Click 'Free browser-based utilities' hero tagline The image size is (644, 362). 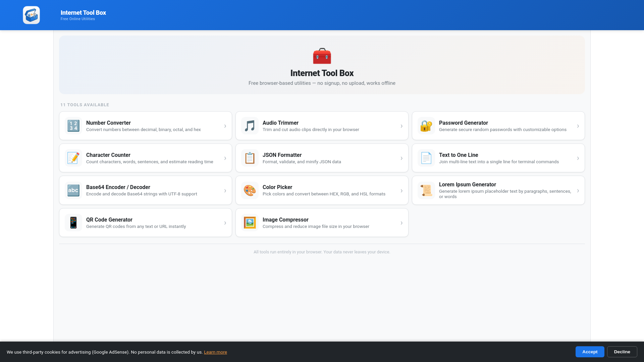322,83
